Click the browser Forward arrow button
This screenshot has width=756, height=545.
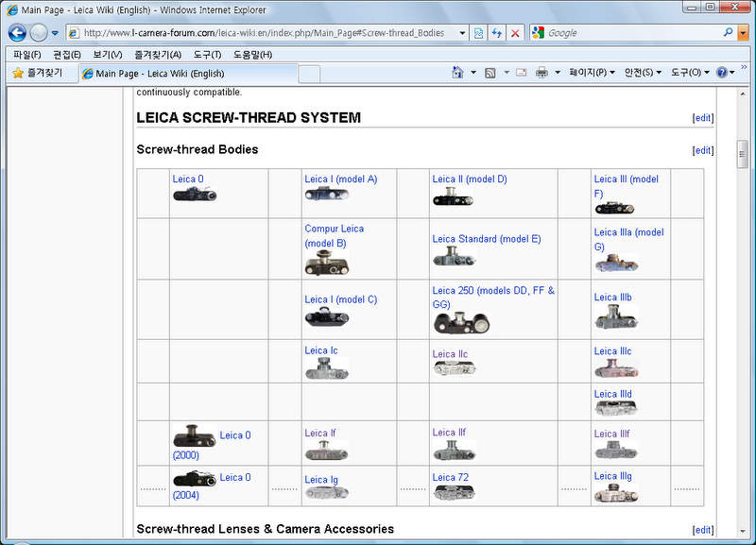[x=39, y=33]
